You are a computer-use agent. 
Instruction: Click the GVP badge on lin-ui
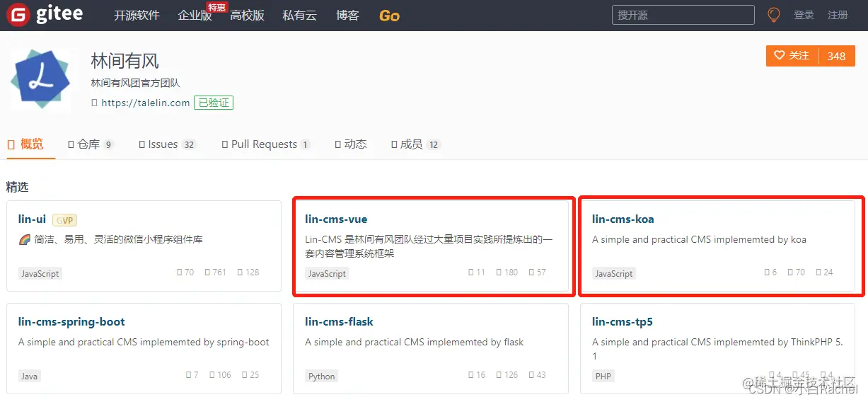point(64,220)
